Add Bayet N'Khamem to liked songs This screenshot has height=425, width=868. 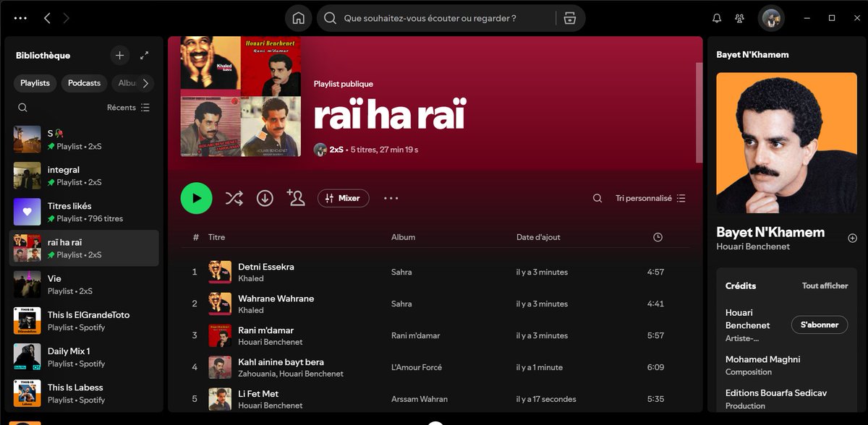[852, 238]
